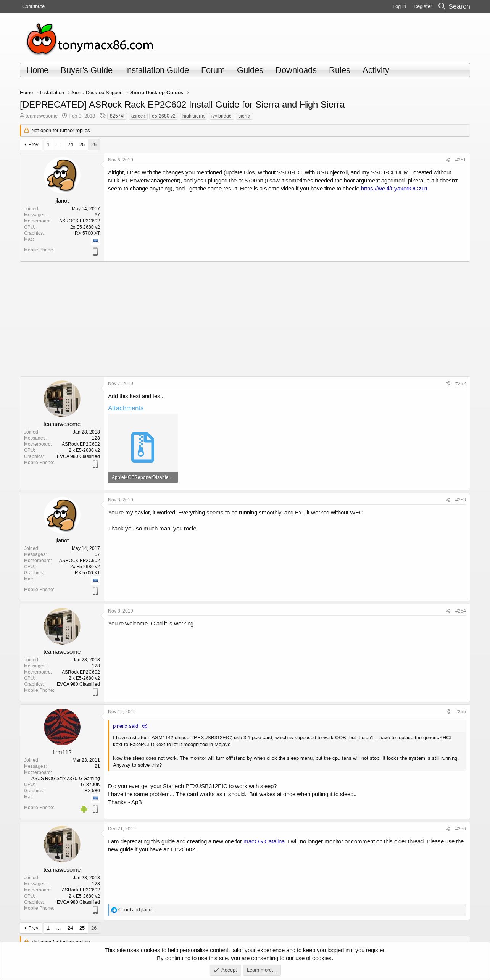Click the mobile phone icon in post #252 profile
This screenshot has height=980, width=490.
pyautogui.click(x=95, y=464)
